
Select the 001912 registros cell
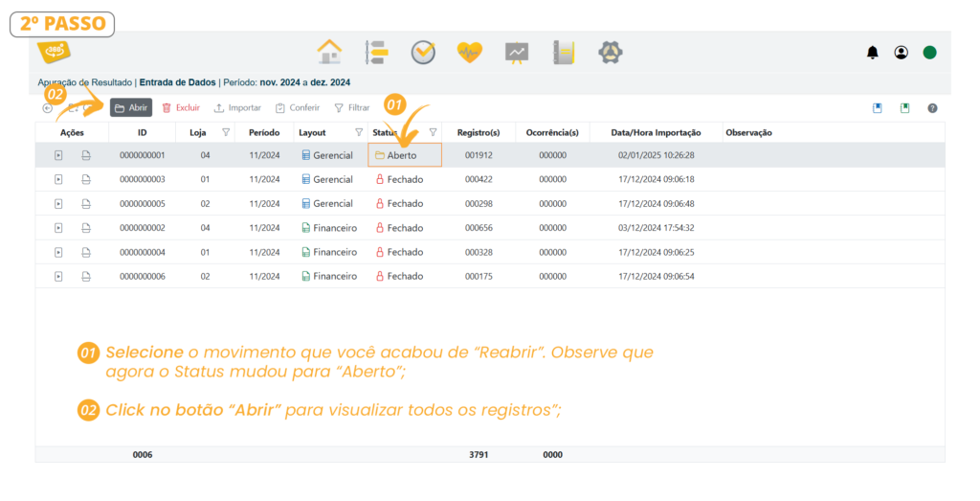(x=479, y=155)
